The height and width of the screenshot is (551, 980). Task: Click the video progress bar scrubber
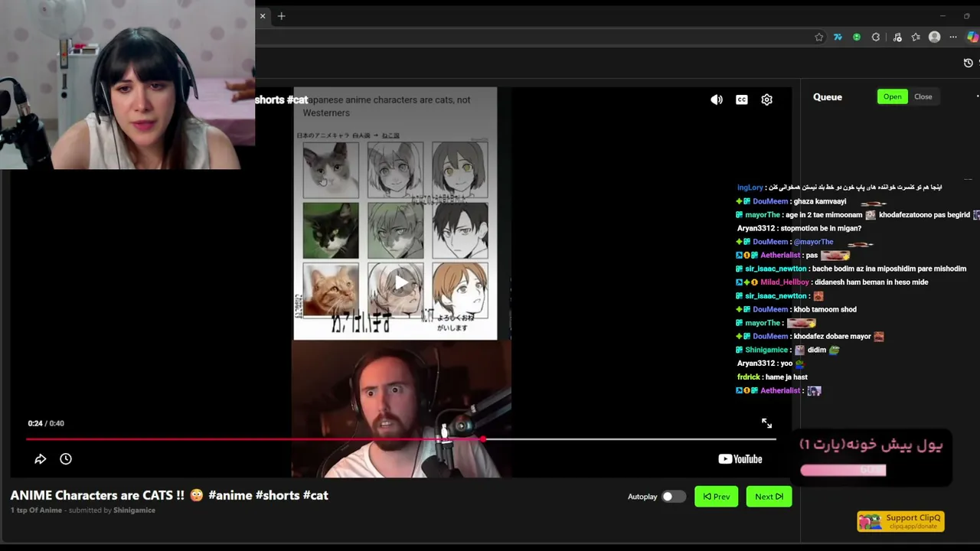[x=483, y=439]
